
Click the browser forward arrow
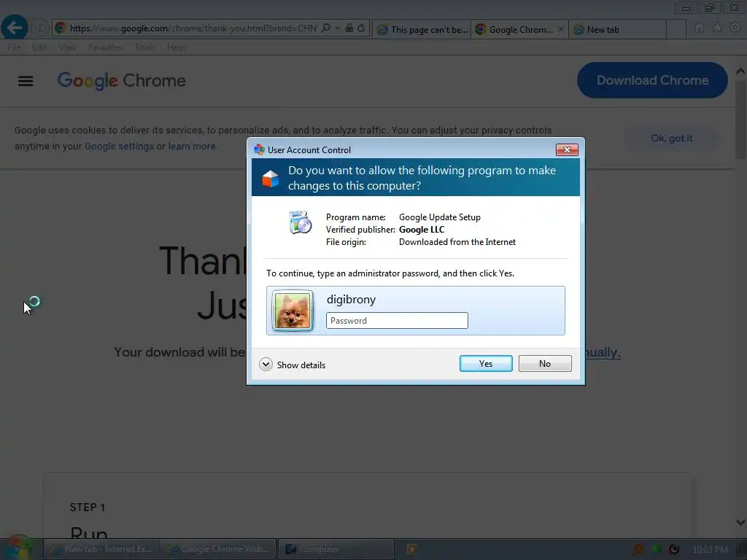coord(40,28)
